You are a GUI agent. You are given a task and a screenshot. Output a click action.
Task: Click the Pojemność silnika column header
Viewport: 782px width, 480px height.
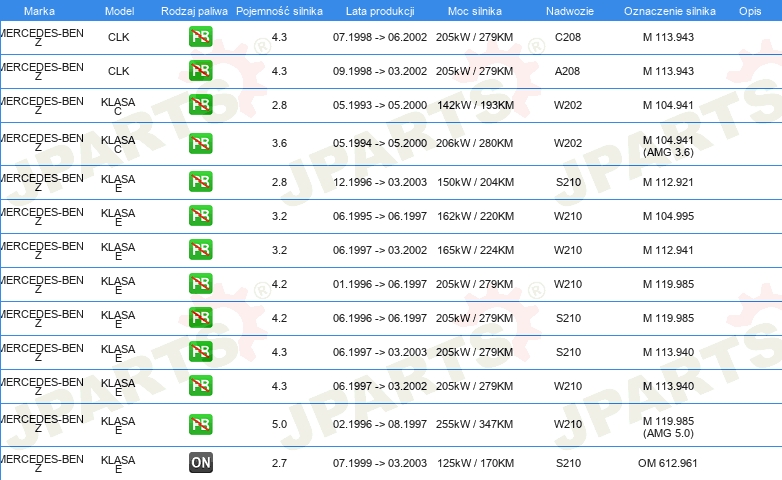279,11
